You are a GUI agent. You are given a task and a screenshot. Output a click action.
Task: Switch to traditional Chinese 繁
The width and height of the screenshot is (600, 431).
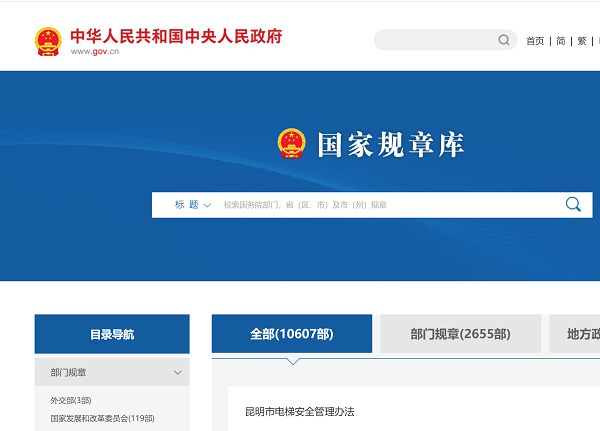click(x=582, y=41)
